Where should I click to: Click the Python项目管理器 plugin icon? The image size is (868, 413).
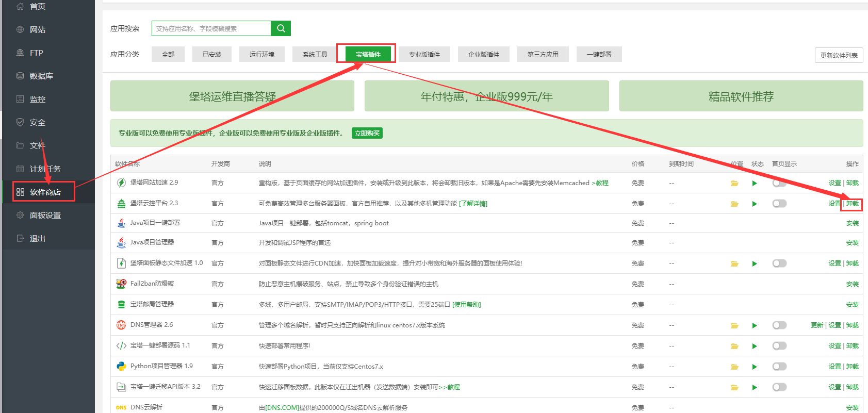coord(121,366)
